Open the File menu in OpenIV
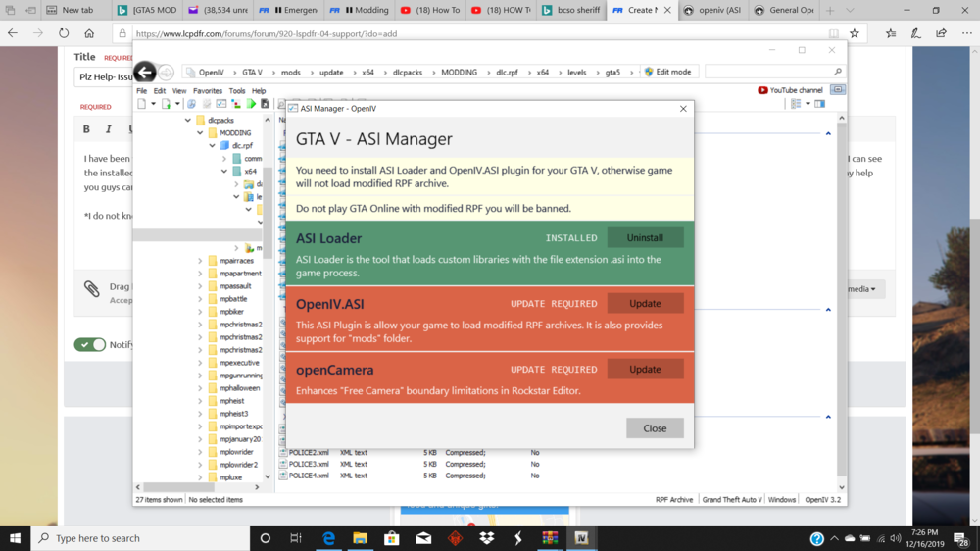The height and width of the screenshot is (551, 980). (x=142, y=90)
